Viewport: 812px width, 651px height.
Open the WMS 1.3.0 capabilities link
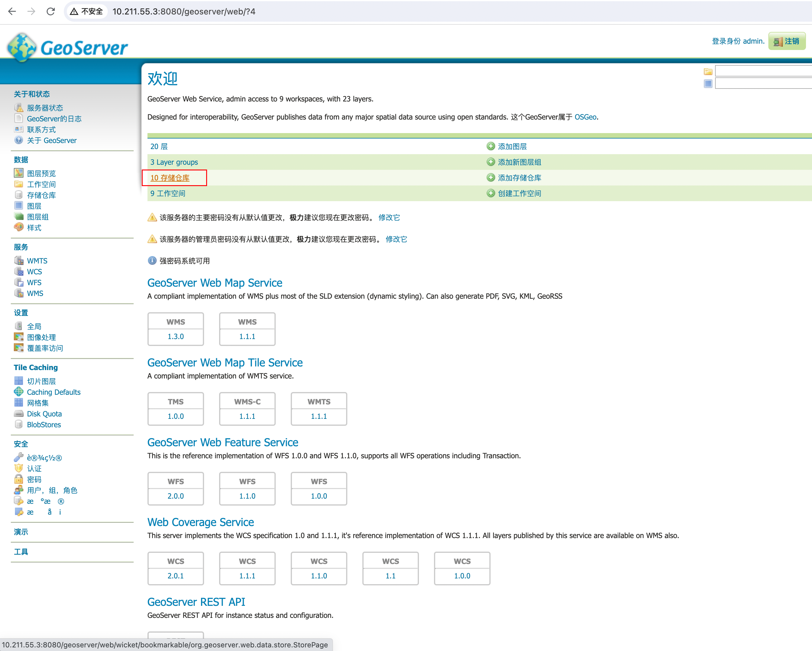click(175, 336)
